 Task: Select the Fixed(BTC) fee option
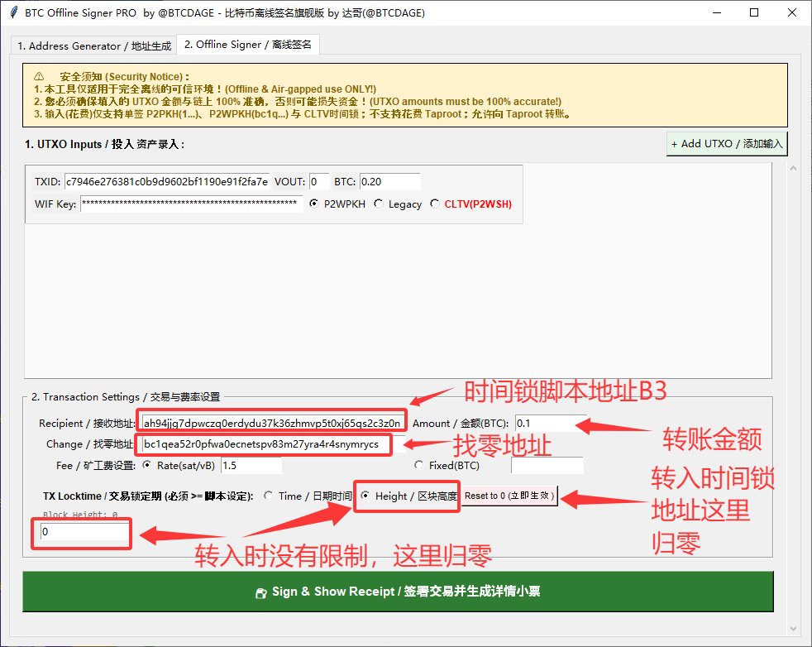418,465
